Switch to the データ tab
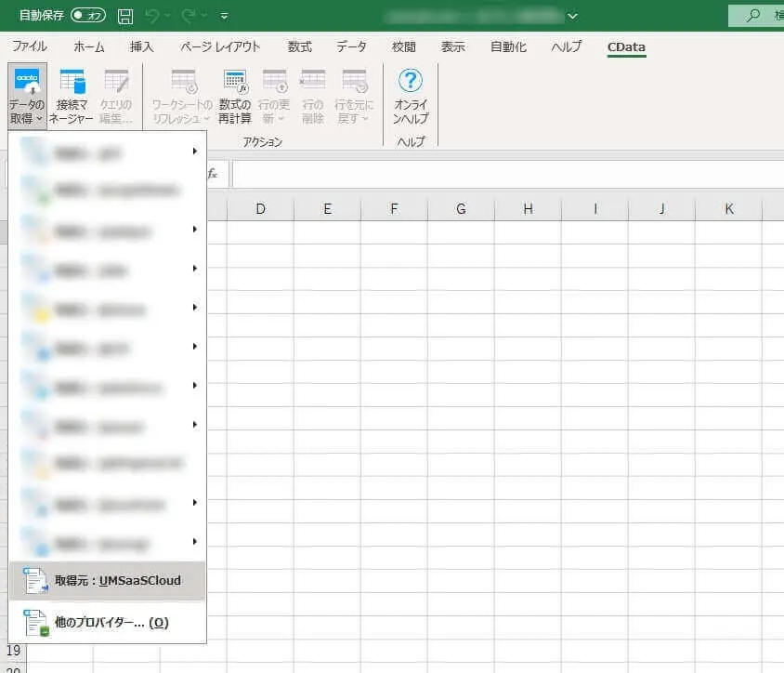This screenshot has height=673, width=784. point(351,46)
